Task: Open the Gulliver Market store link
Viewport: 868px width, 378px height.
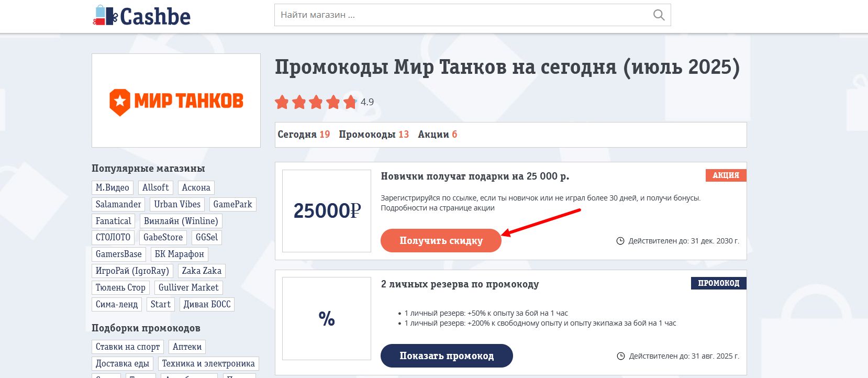Action: tap(188, 287)
